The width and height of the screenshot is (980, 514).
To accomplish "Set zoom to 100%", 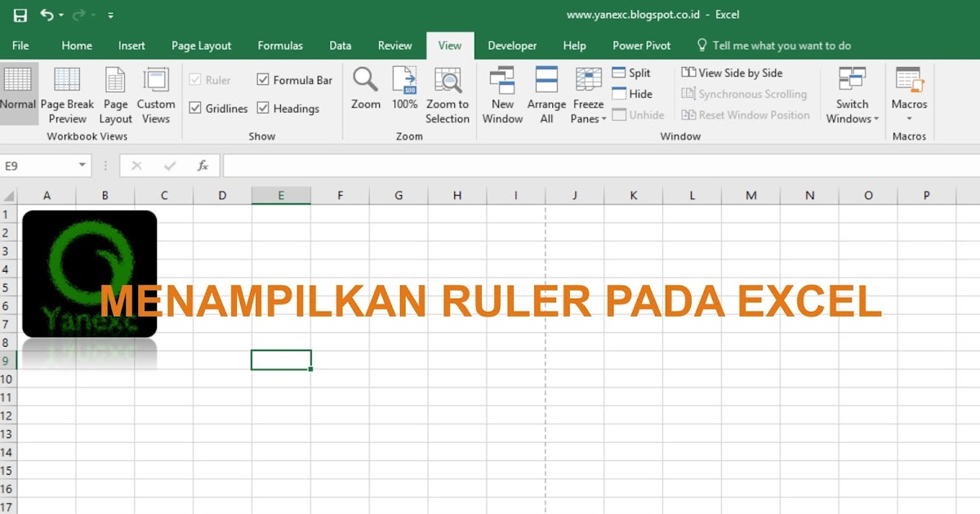I will (x=405, y=88).
